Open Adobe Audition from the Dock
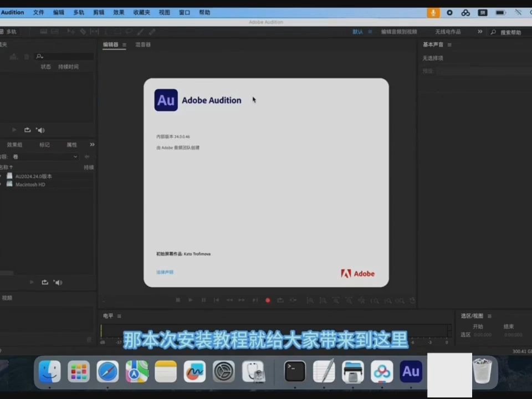The height and width of the screenshot is (399, 532). (x=411, y=372)
